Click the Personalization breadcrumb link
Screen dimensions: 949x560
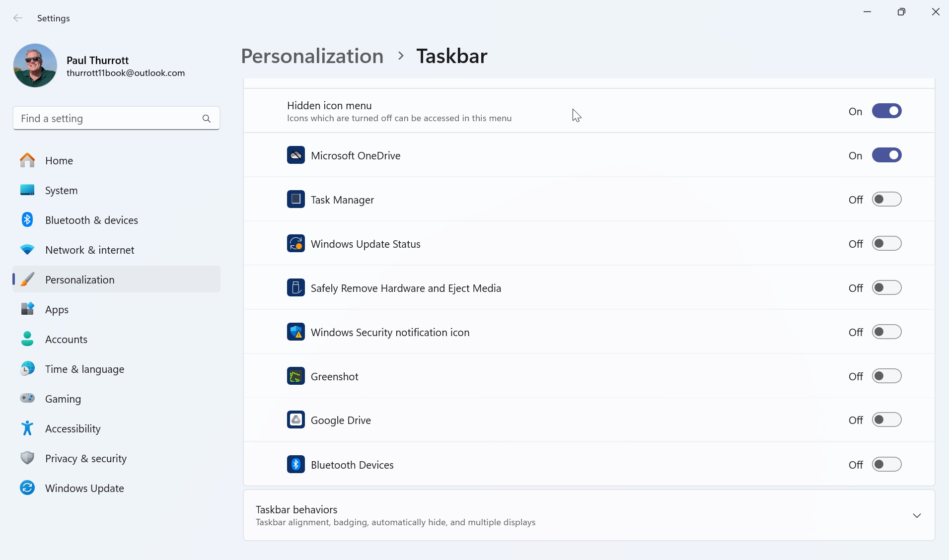pyautogui.click(x=312, y=56)
